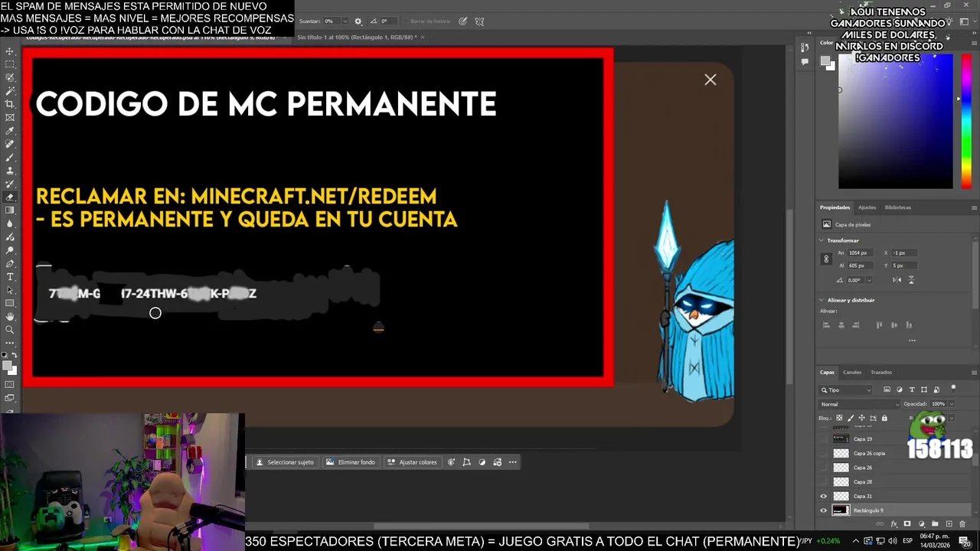Toggle width-height link constraint

pyautogui.click(x=826, y=259)
